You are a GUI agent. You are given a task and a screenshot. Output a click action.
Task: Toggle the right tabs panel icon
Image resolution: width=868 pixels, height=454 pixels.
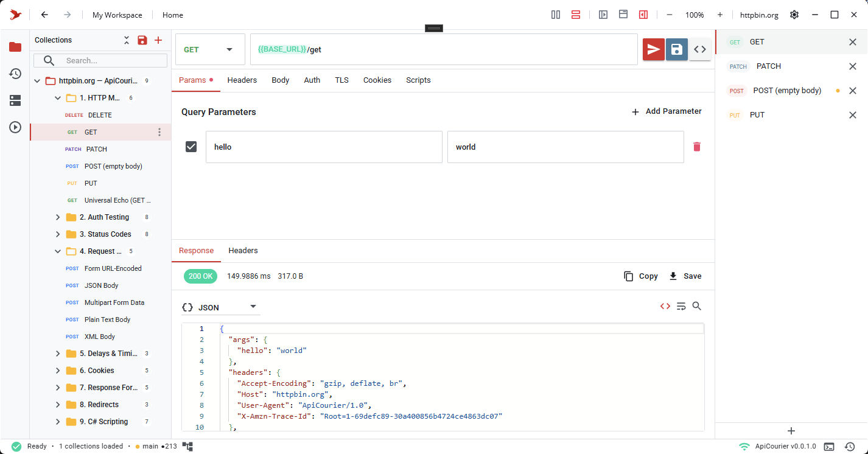[643, 15]
